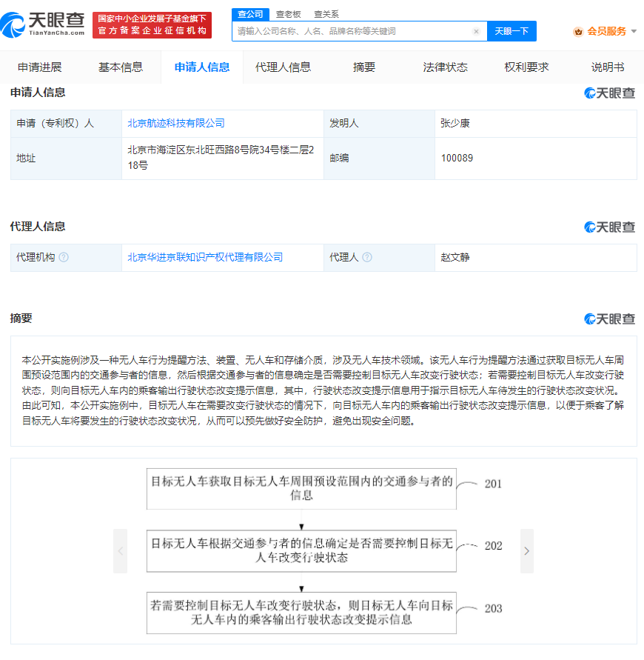This screenshot has height=660, width=644.
Task: Click the abstract paragraph text
Action: pos(323,390)
